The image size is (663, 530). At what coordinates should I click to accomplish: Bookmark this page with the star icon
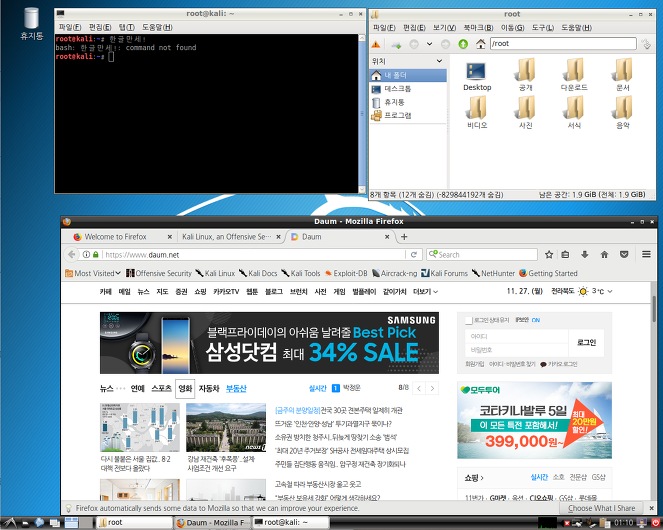[x=549, y=255]
